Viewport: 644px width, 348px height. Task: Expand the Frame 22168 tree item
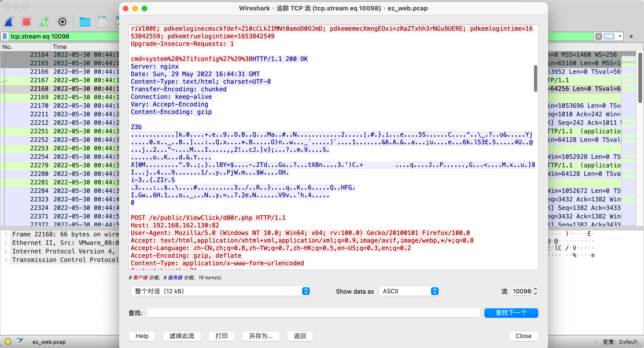pyautogui.click(x=6, y=234)
